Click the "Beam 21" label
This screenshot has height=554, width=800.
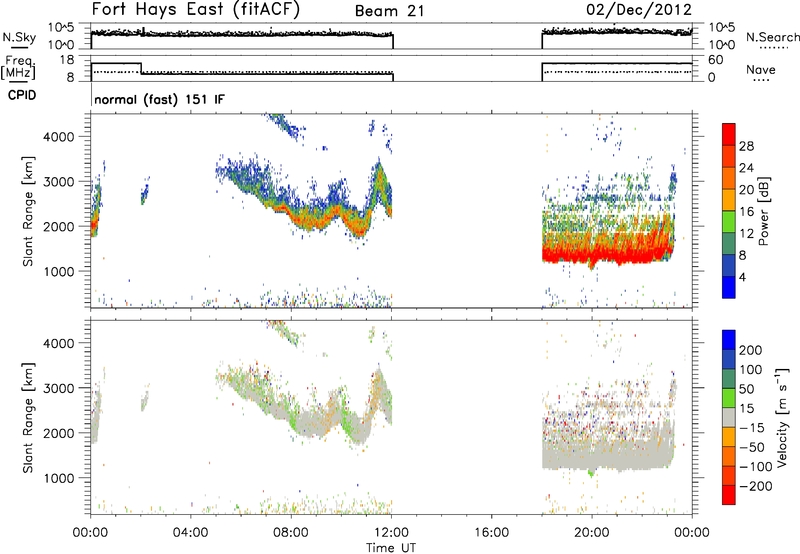coord(390,11)
